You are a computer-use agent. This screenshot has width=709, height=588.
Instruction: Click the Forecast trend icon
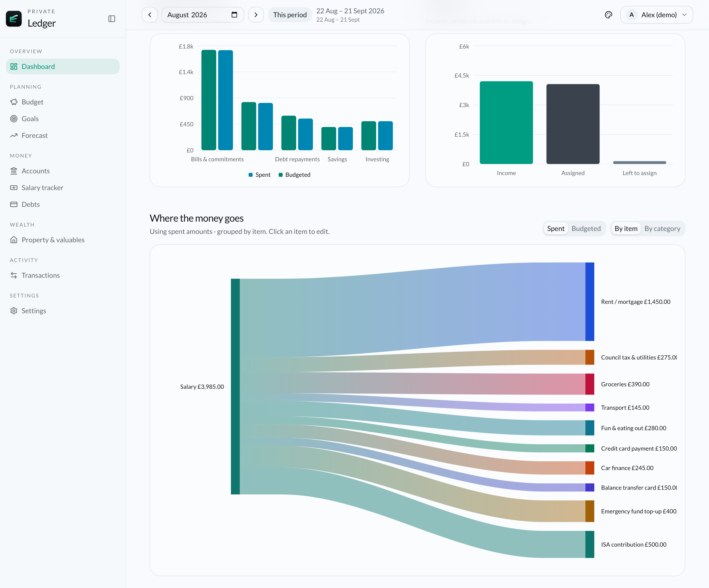tap(14, 135)
